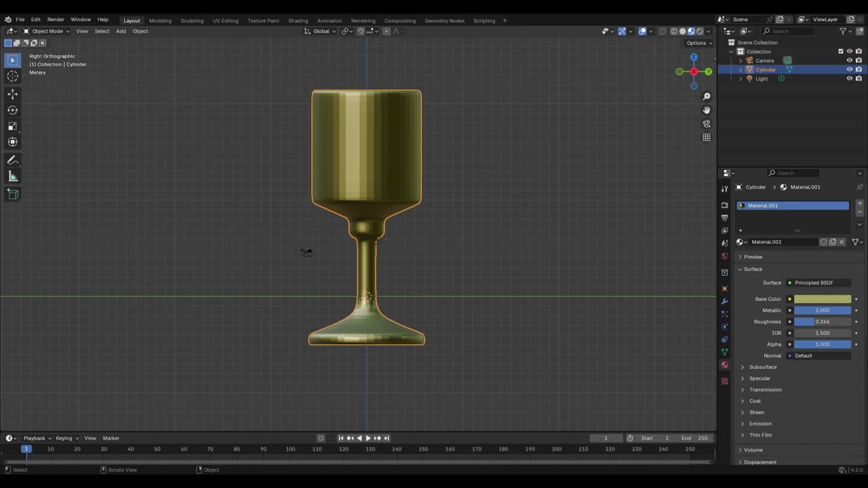Toggle the camera view icon
The width and height of the screenshot is (868, 488).
(x=707, y=123)
